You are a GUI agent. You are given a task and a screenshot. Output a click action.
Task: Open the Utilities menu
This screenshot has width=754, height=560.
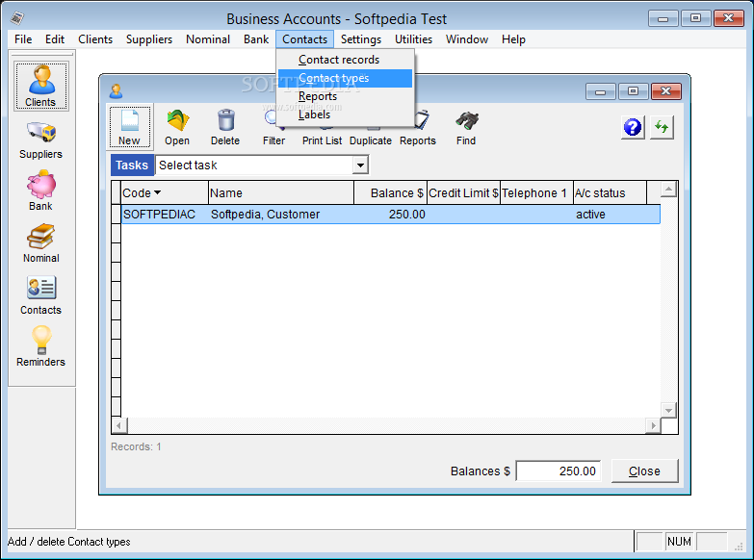coord(413,39)
